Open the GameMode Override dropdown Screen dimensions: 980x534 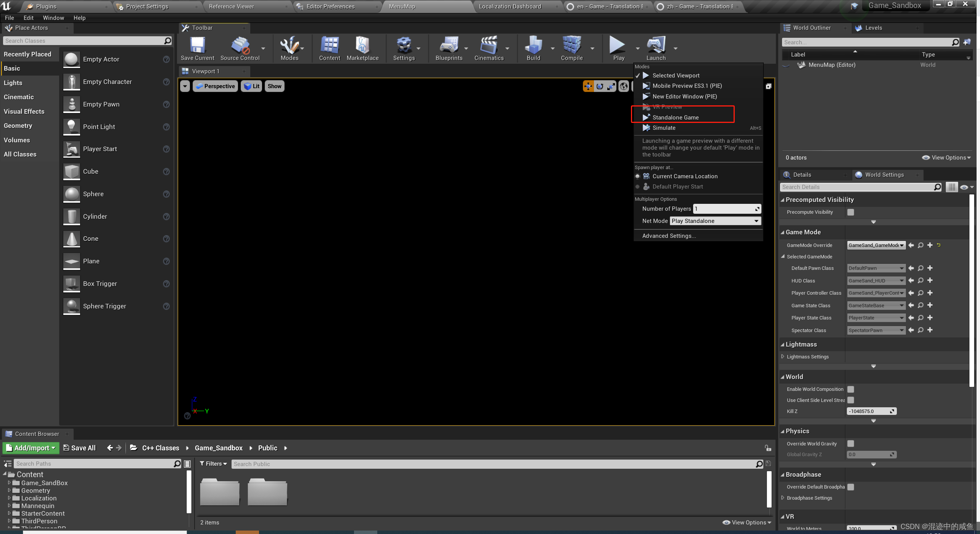pos(876,245)
